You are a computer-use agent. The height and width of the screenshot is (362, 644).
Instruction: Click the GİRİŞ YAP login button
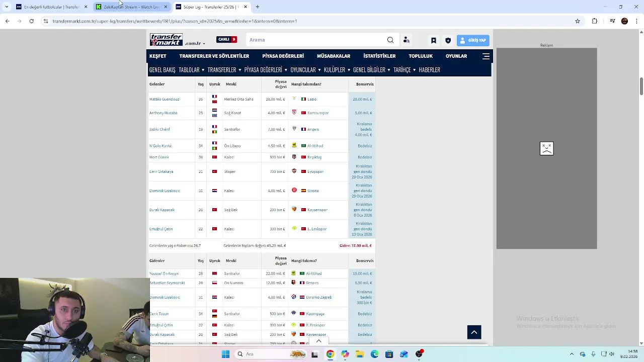pos(473,40)
